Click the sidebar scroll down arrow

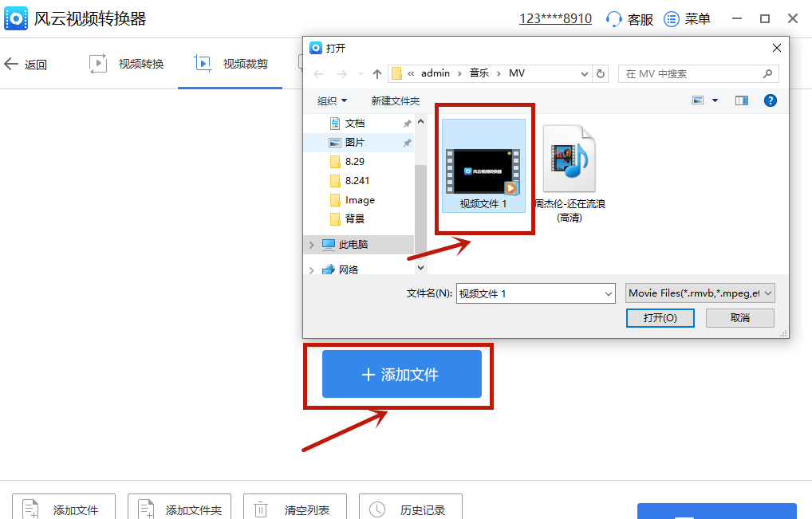point(420,268)
